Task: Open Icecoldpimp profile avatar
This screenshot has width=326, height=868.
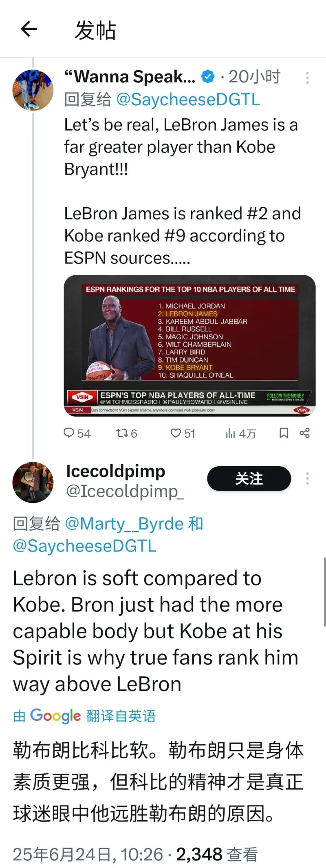Action: point(33,482)
